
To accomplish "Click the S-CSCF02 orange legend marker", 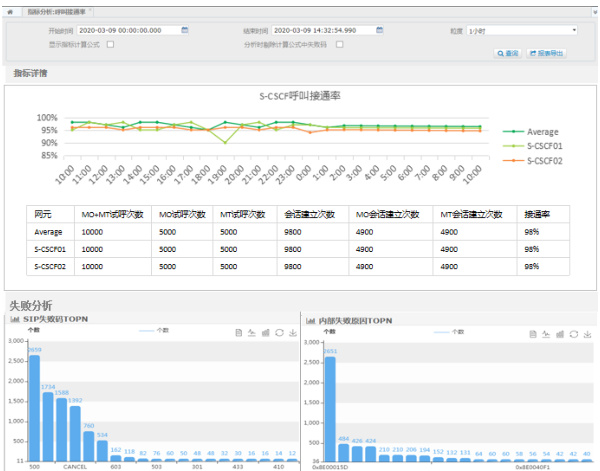I will (x=513, y=160).
